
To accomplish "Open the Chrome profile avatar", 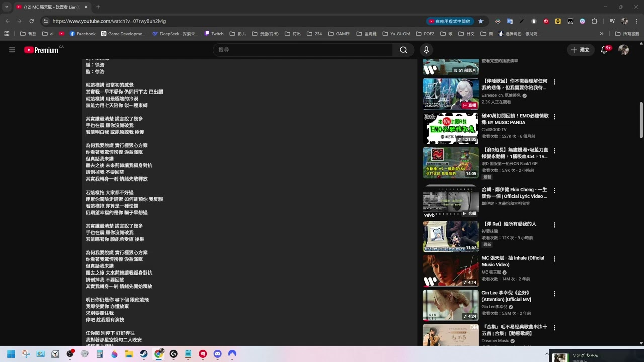I will tap(624, 21).
